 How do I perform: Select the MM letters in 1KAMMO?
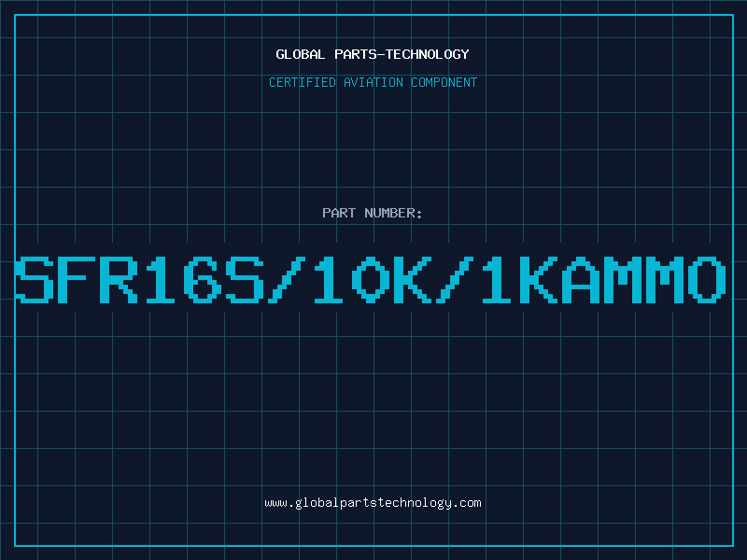click(644, 279)
